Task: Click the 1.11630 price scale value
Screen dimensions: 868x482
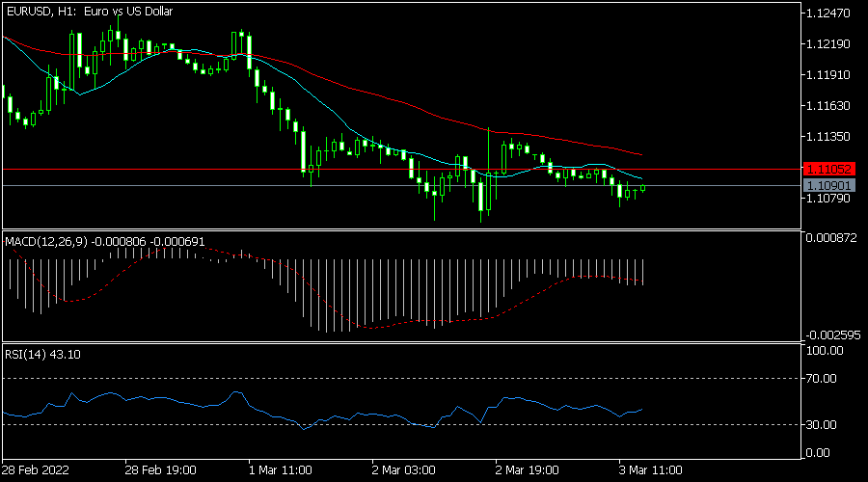Action: click(828, 105)
